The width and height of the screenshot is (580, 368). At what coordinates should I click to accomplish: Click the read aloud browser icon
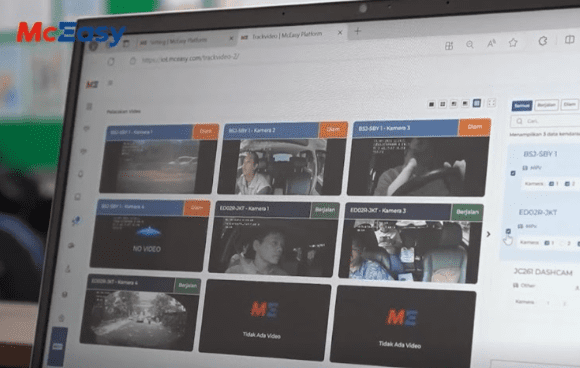(491, 44)
